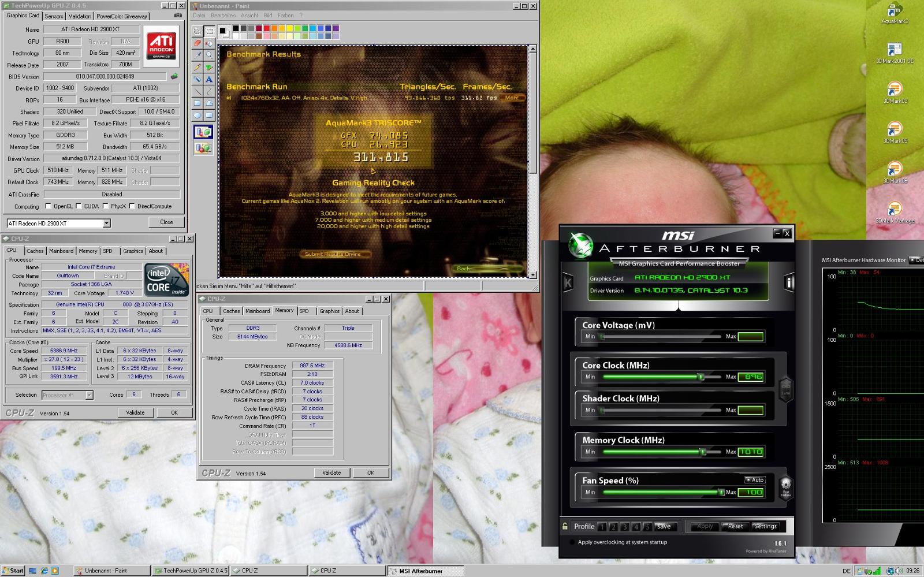924x577 pixels.
Task: Enable the CUDA checkbox in GPU-Z
Action: click(x=79, y=206)
